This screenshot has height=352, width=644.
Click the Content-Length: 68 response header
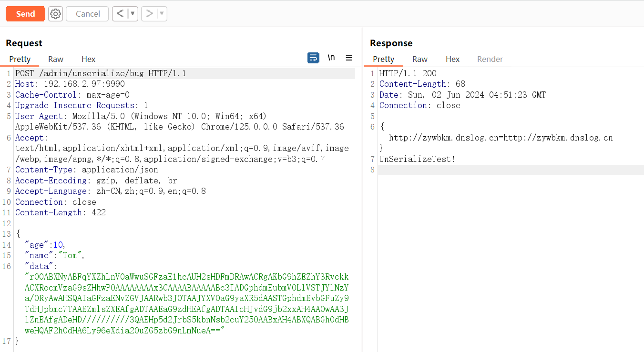[422, 84]
